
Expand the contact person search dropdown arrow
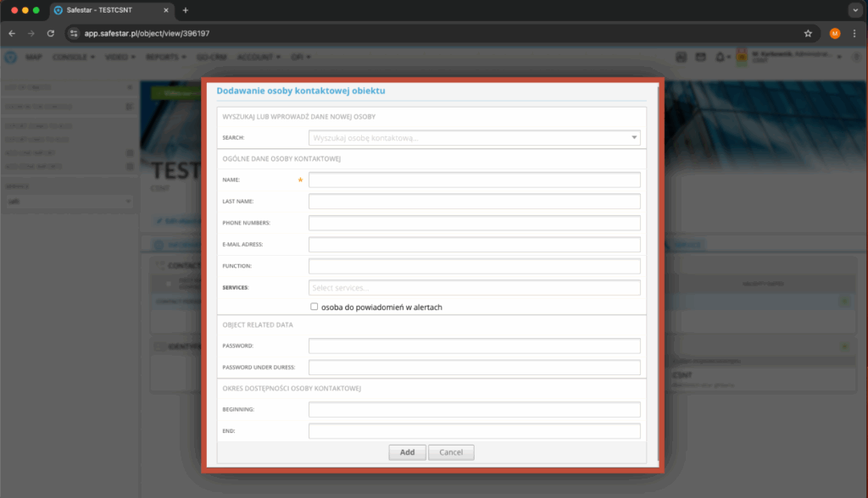tap(633, 137)
